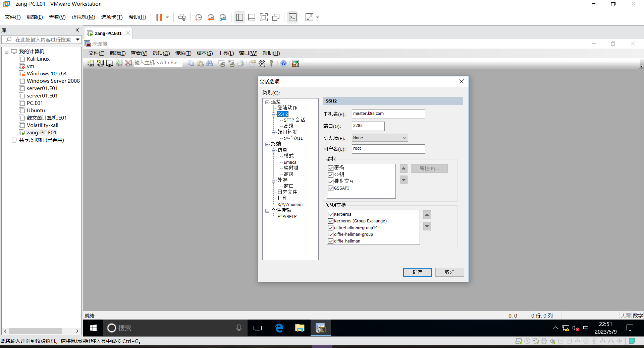
Task: Click the Reconnect green arrows icon
Action: (119, 63)
